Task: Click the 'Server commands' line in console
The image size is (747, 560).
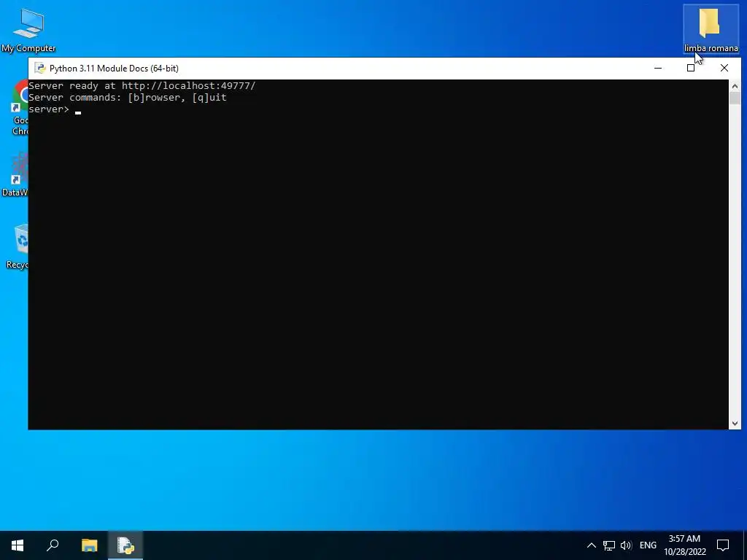Action: [x=128, y=98]
